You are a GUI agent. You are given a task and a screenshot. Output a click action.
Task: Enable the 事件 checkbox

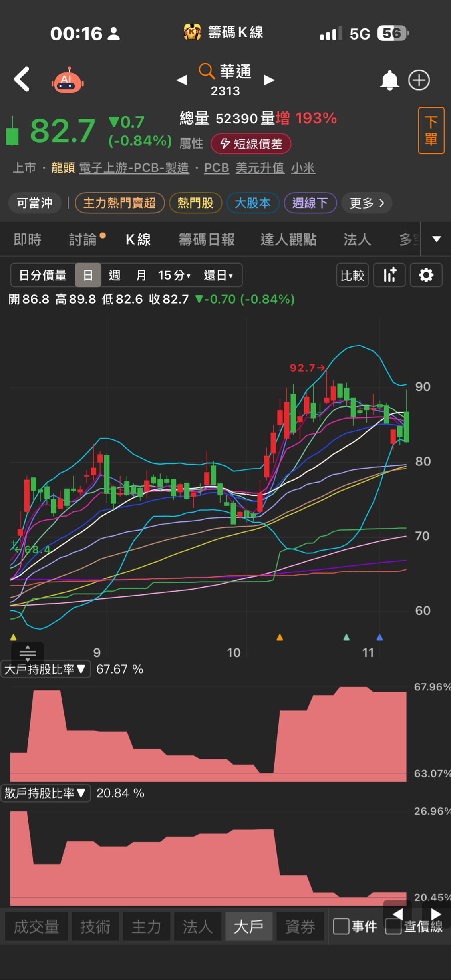click(341, 926)
